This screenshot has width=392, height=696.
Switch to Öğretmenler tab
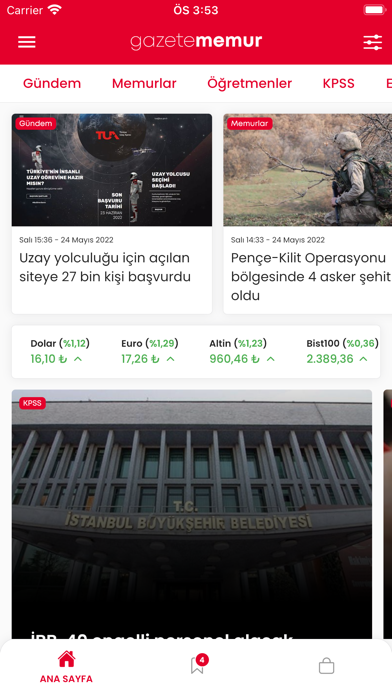249,83
